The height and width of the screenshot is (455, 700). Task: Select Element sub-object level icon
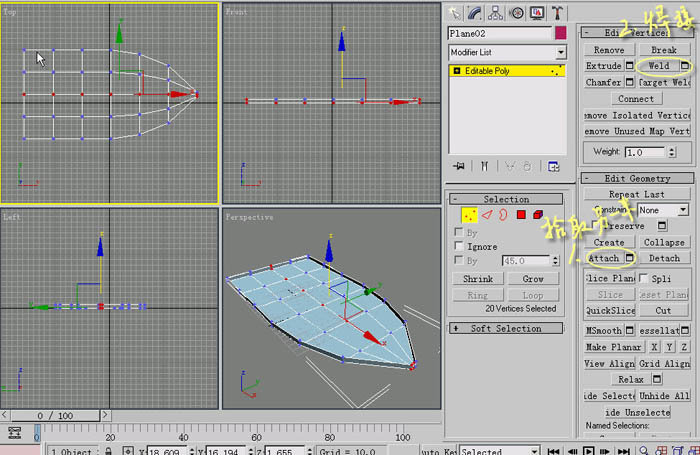pos(538,215)
